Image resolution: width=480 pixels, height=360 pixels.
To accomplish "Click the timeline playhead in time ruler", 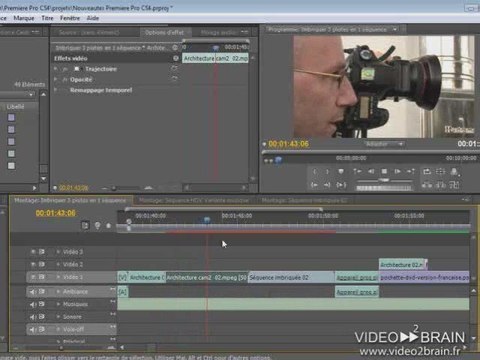I will coord(207,220).
